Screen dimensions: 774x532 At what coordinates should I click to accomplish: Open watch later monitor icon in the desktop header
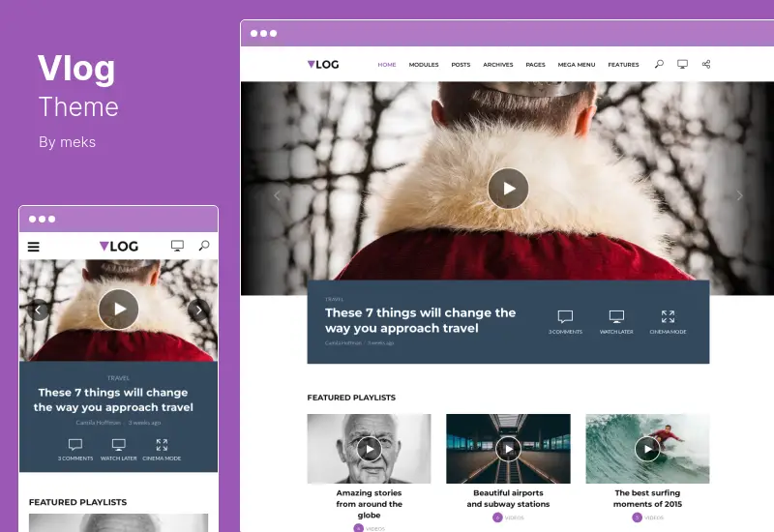pyautogui.click(x=683, y=64)
